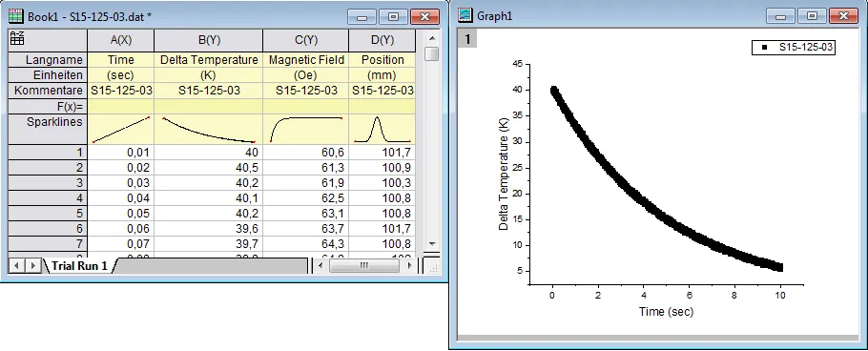The width and height of the screenshot is (868, 351).
Task: Click the Position column sparkline thumbnail
Action: [x=382, y=129]
